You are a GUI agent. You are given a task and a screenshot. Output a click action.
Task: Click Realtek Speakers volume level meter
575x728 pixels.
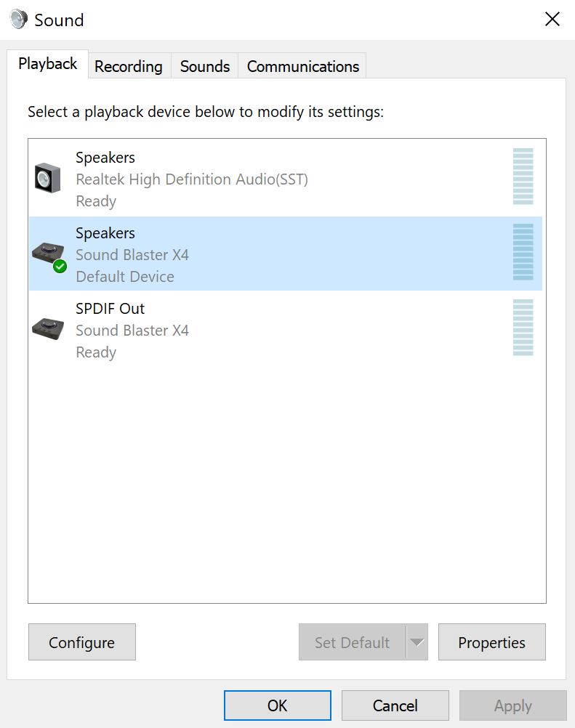523,177
